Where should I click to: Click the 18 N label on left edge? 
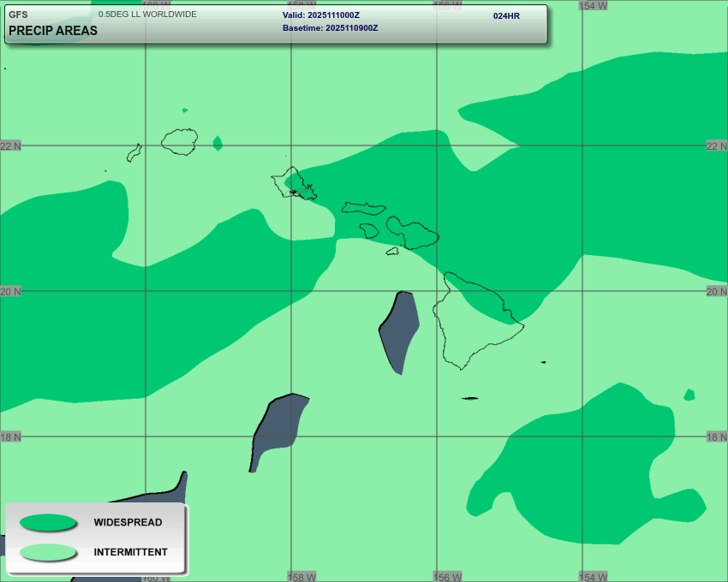click(x=10, y=437)
